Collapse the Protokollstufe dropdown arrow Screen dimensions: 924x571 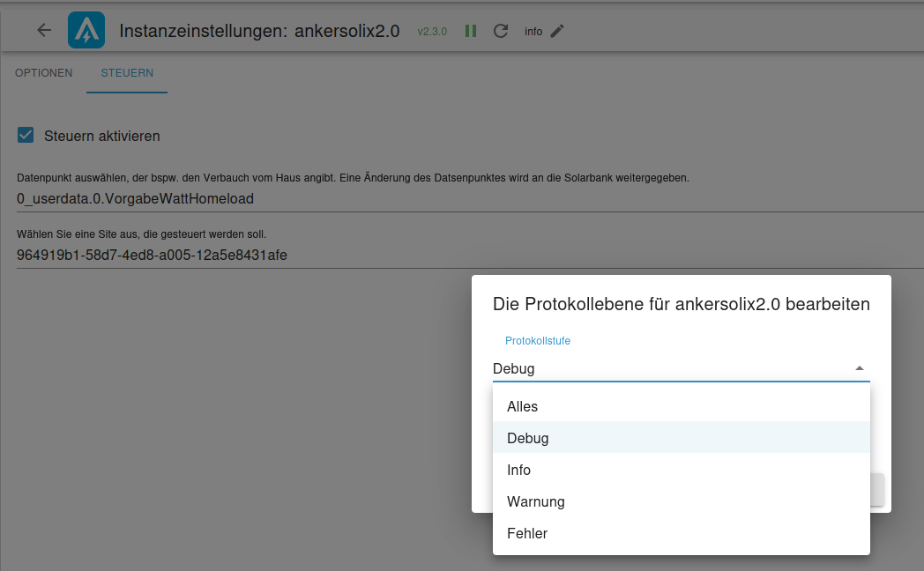click(x=859, y=368)
